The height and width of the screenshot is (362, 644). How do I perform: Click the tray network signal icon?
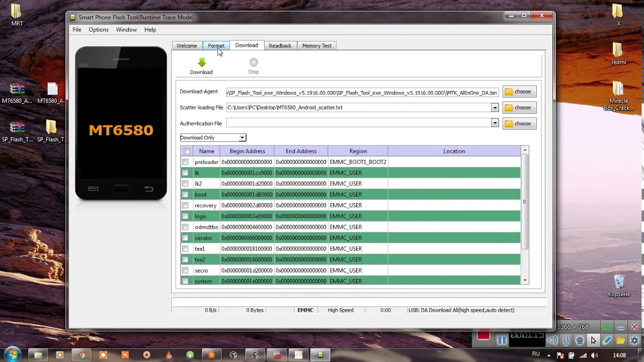click(x=582, y=355)
